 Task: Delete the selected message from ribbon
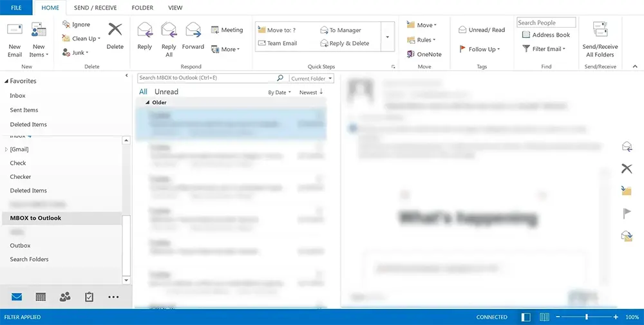[x=115, y=36]
